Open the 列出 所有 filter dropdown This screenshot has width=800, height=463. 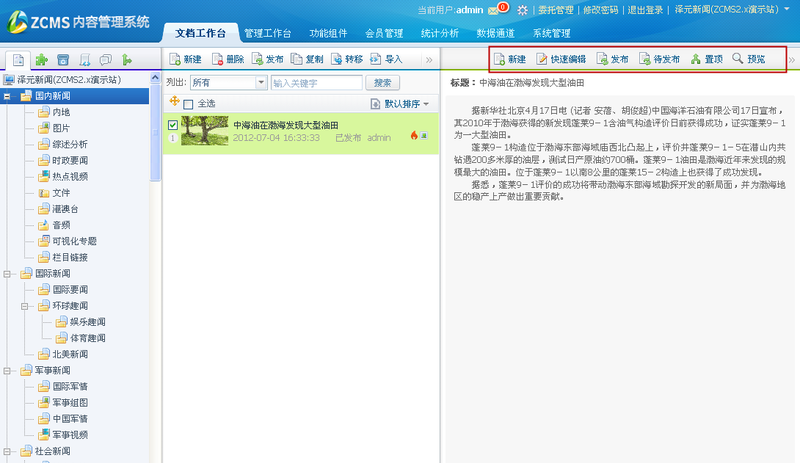click(261, 82)
